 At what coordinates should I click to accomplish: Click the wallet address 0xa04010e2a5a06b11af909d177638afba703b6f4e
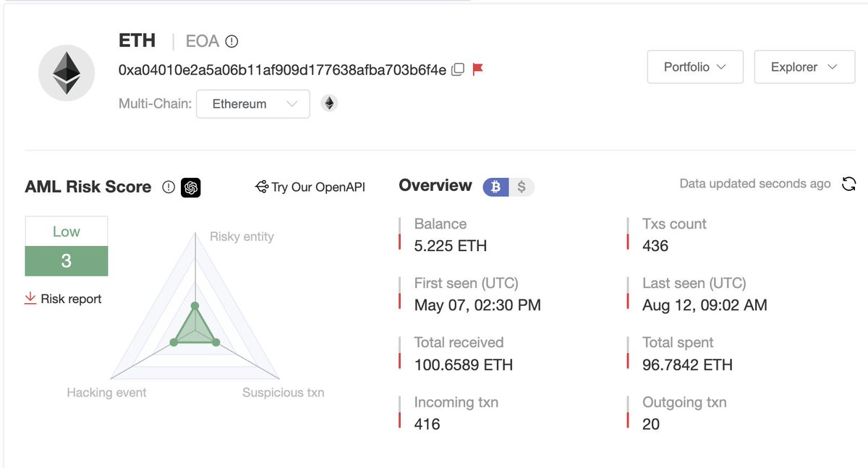point(282,69)
